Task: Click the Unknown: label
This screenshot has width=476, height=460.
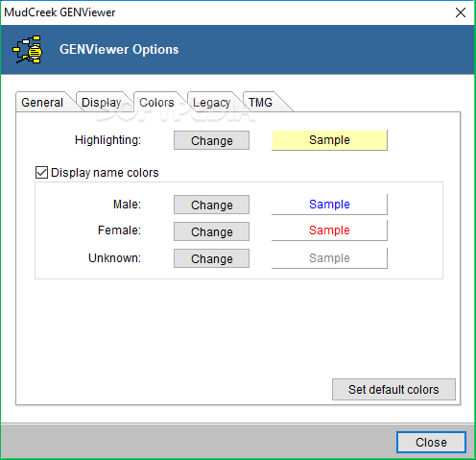Action: 114,258
